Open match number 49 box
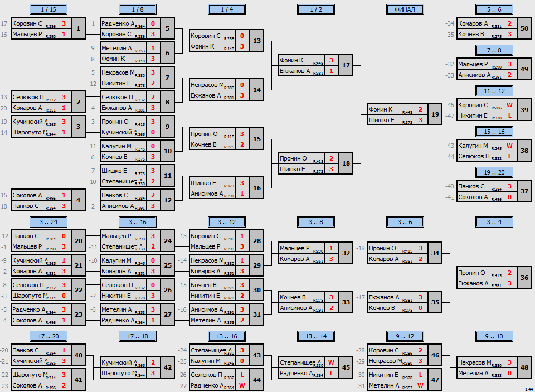Image resolution: width=535 pixels, height=392 pixels. [524, 69]
